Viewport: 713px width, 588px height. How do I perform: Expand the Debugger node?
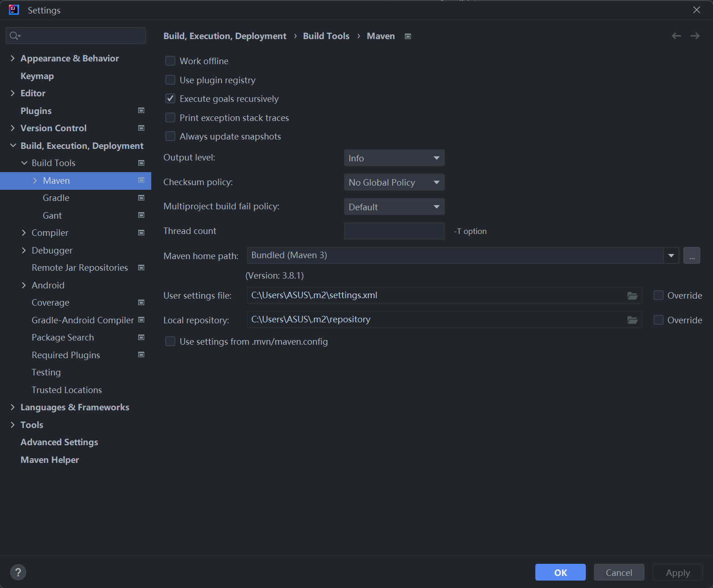[x=24, y=250]
